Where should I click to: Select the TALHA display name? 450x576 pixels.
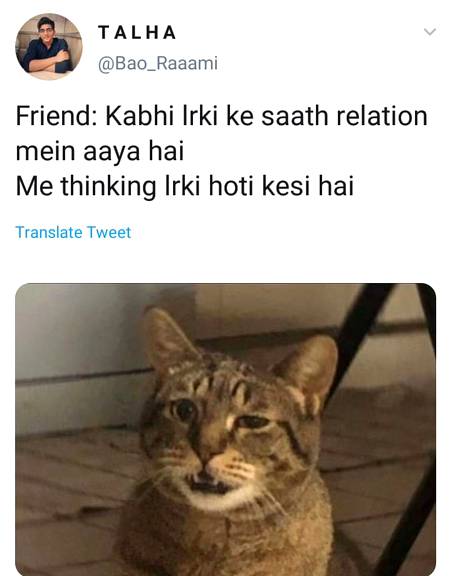coord(137,32)
